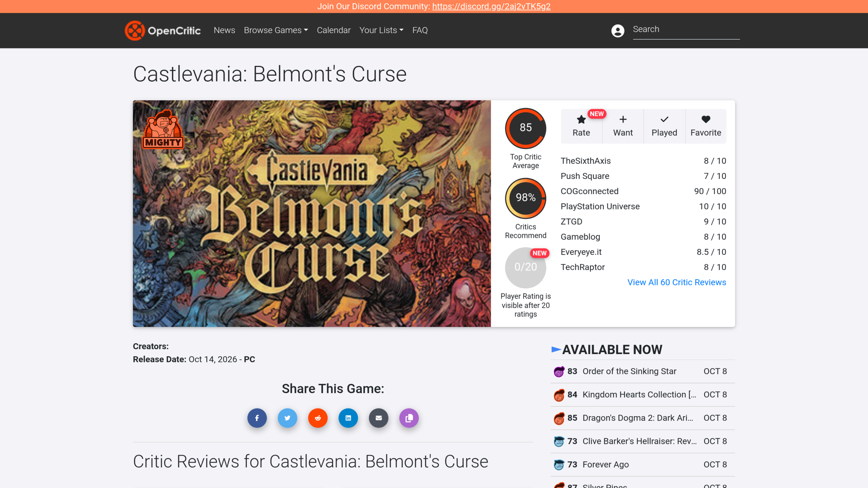
Task: Click the 85 Top Critic Average circle
Action: (526, 128)
